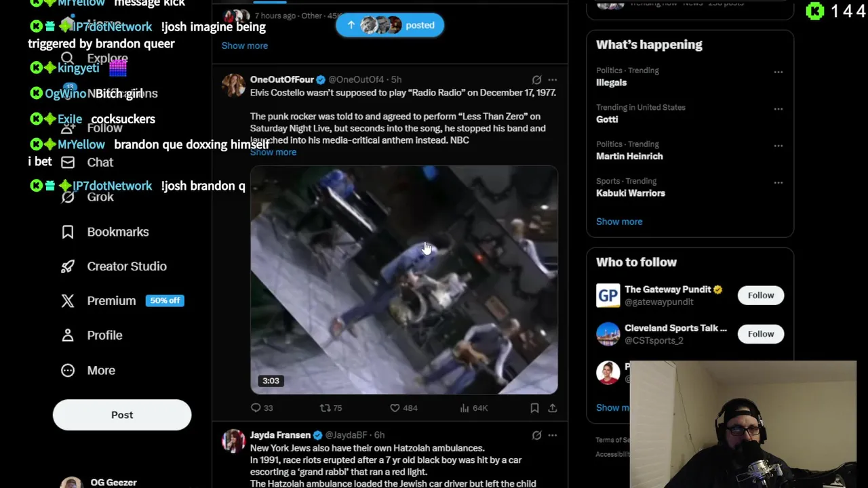
Task: Click The Gateway Pundit GP avatar
Action: tap(608, 296)
